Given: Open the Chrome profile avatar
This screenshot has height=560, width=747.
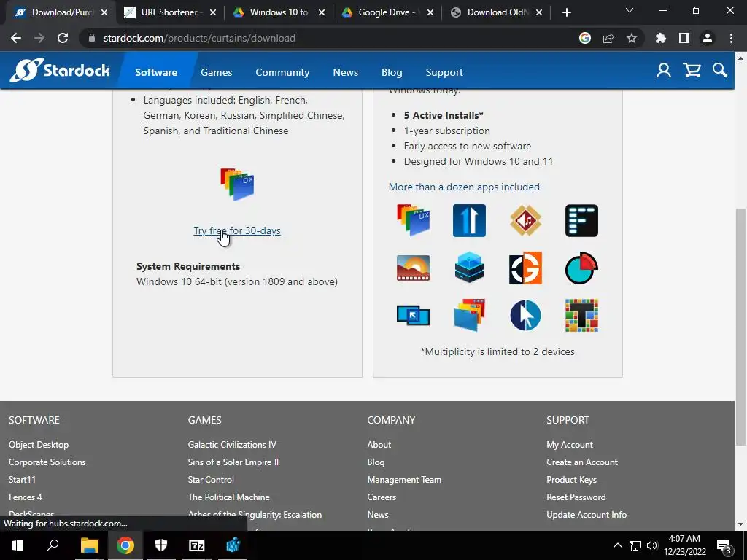Looking at the screenshot, I should (708, 38).
